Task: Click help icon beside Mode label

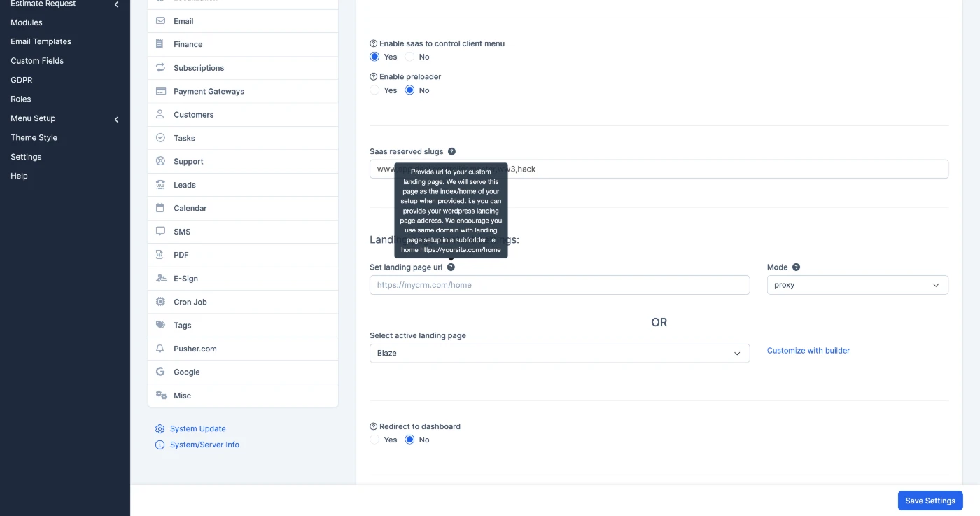Action: coord(796,267)
